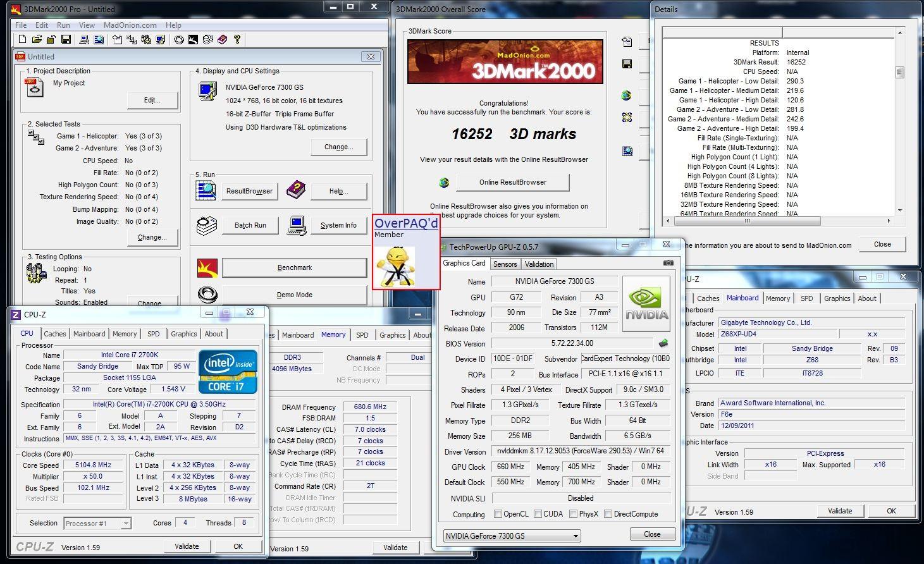Toggle the DirectCompute checkbox in GPU-Z
This screenshot has height=564, width=924.
(608, 514)
